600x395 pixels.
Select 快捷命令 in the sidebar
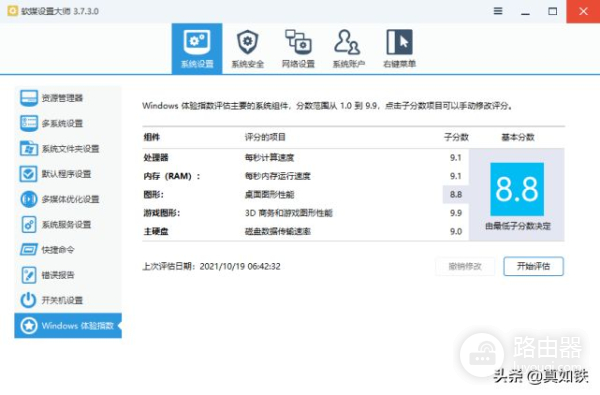tap(68, 250)
